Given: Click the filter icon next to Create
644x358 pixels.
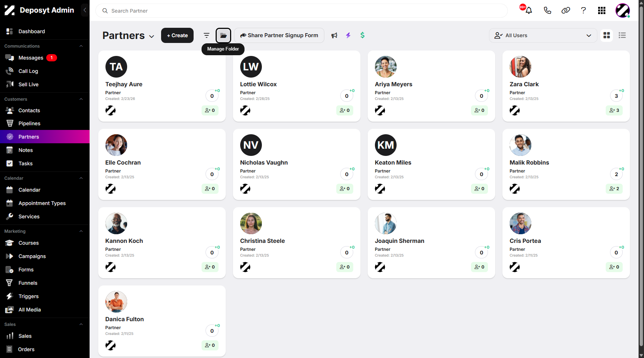Looking at the screenshot, I should pyautogui.click(x=207, y=35).
